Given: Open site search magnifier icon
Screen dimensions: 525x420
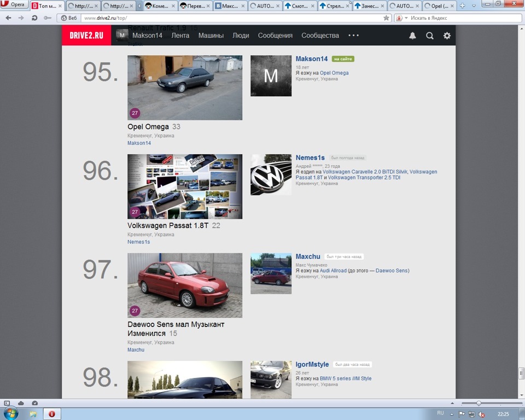Looking at the screenshot, I should click(430, 36).
